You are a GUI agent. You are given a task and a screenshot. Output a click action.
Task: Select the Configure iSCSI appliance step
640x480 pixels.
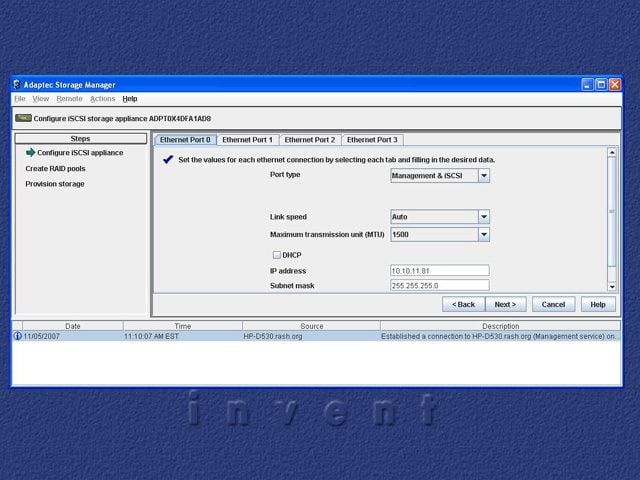point(80,153)
